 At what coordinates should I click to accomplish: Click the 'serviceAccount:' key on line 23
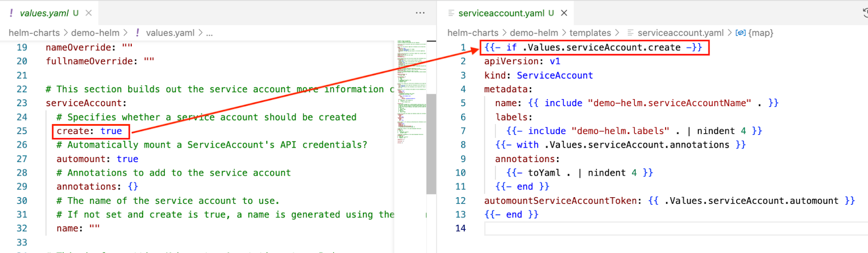pyautogui.click(x=86, y=103)
